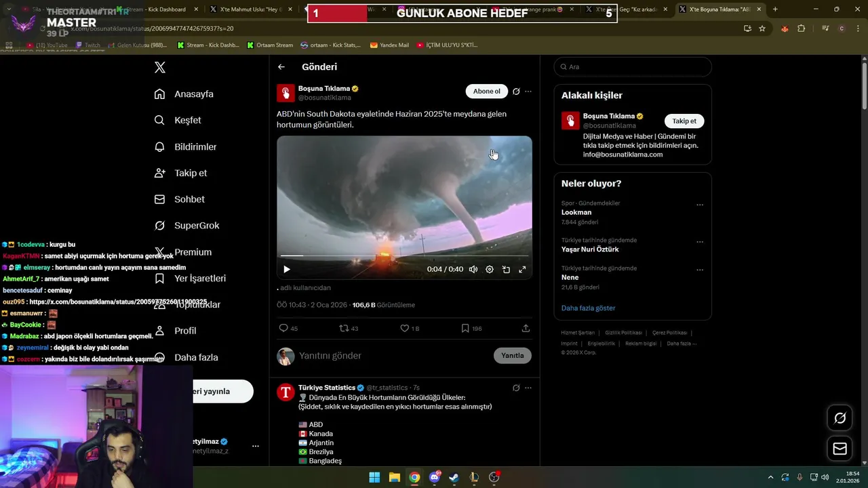Open Keşfet explore page
Viewport: 868px width, 488px height.
coord(178,120)
